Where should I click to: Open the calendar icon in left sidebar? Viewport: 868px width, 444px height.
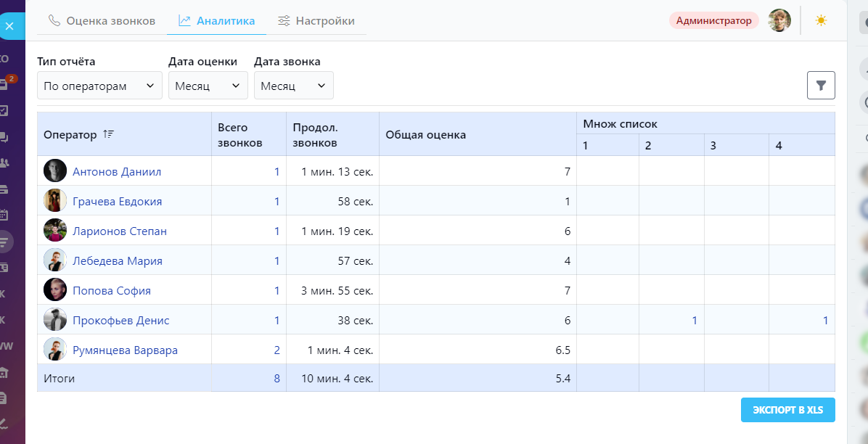coord(4,215)
